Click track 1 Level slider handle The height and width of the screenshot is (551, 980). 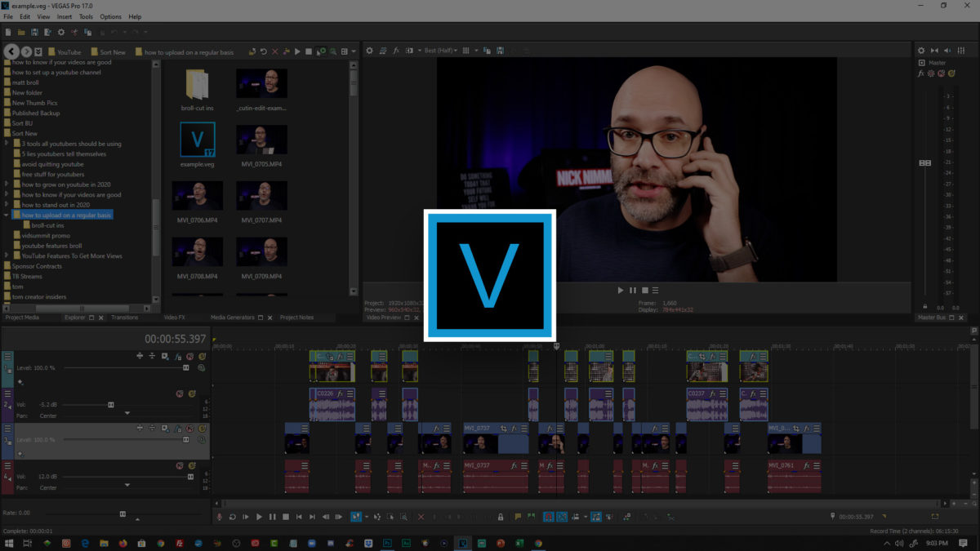(x=186, y=368)
